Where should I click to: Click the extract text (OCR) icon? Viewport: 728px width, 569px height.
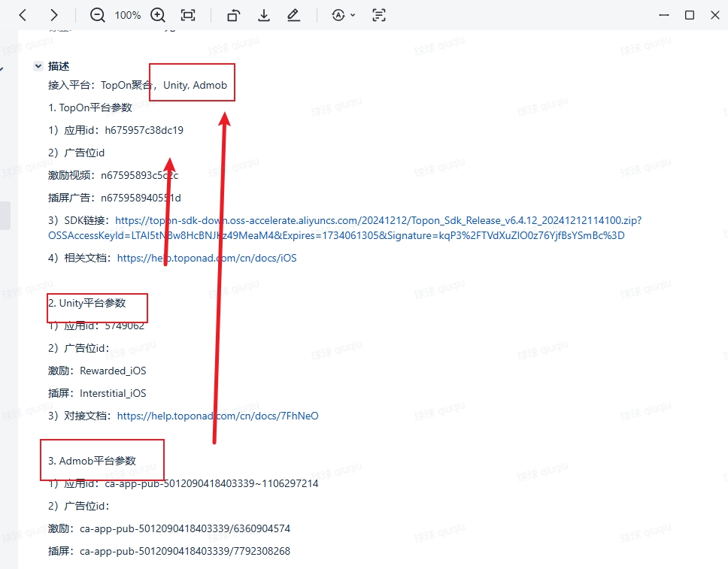379,15
